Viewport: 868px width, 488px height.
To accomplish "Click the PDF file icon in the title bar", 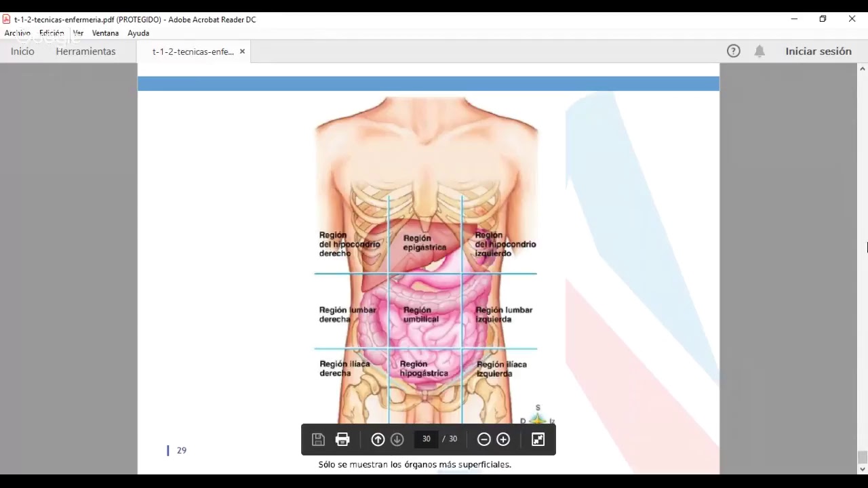I will coord(7,19).
